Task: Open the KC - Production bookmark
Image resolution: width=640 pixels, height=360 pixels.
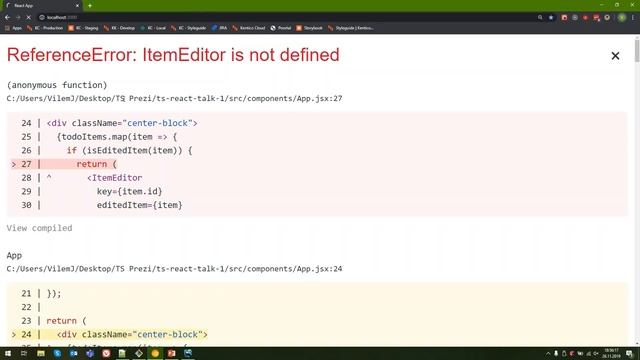Action: pos(45,28)
